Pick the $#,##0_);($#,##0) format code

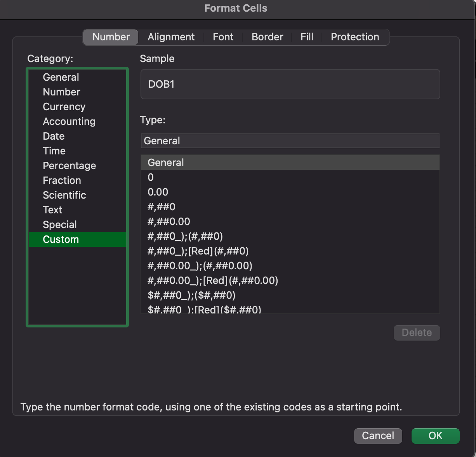click(191, 295)
